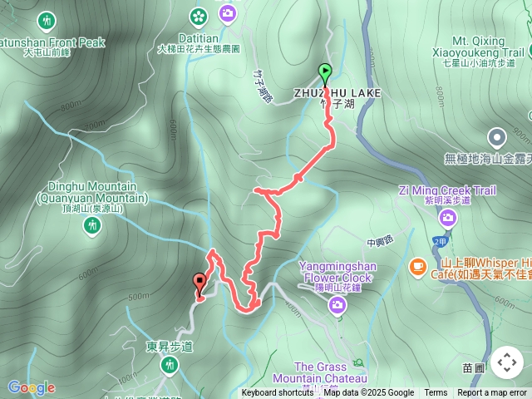The image size is (532, 399).
Task: Click the 東昇步道 hiking trail icon
Action: pos(169,366)
